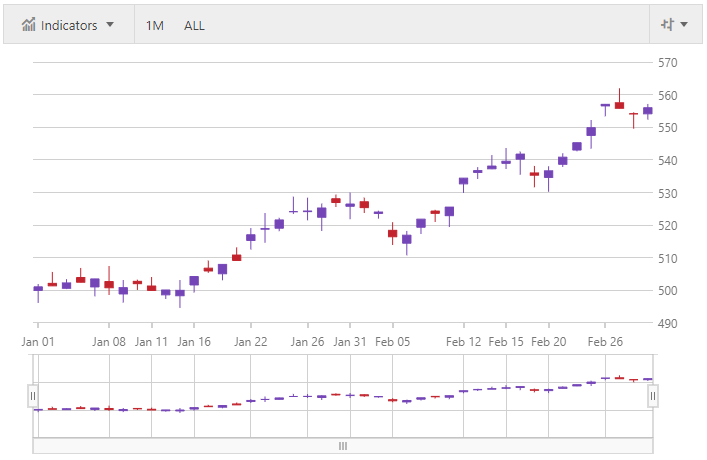Click the highest red candlestick near 557

(619, 105)
